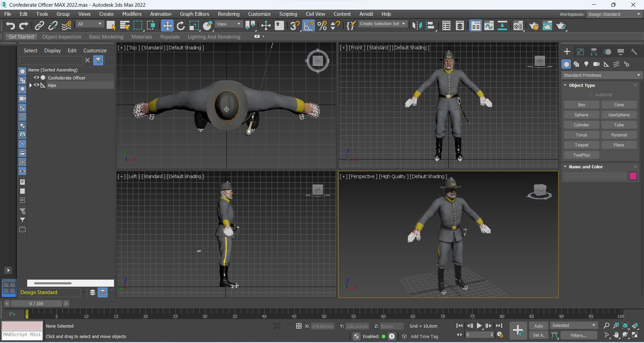Click the Sphere object type button
This screenshot has width=644, height=343.
coord(582,115)
